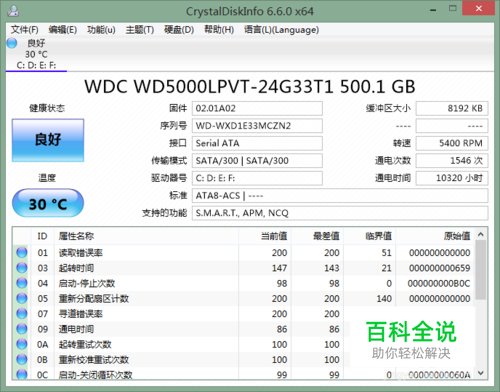Screen dimensions: 500x392
Task: Click worst value 143 in row 03
Action: coord(332,268)
